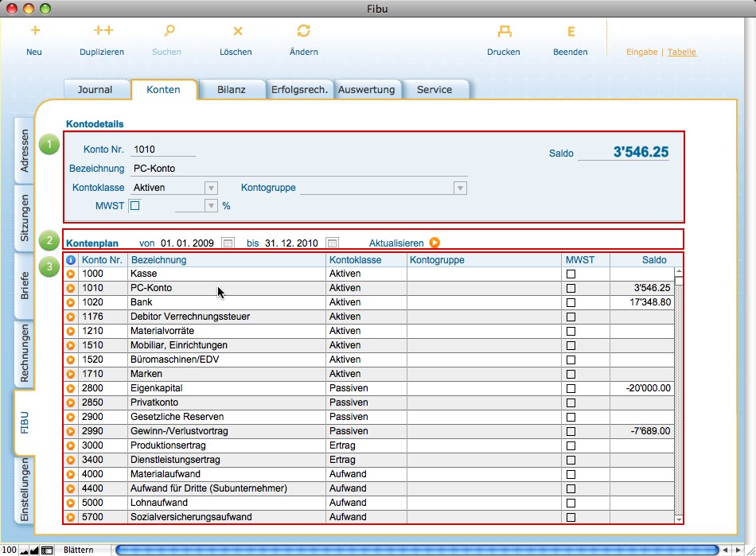The width and height of the screenshot is (756, 556).
Task: Click the Ändern refresh icon
Action: [303, 31]
